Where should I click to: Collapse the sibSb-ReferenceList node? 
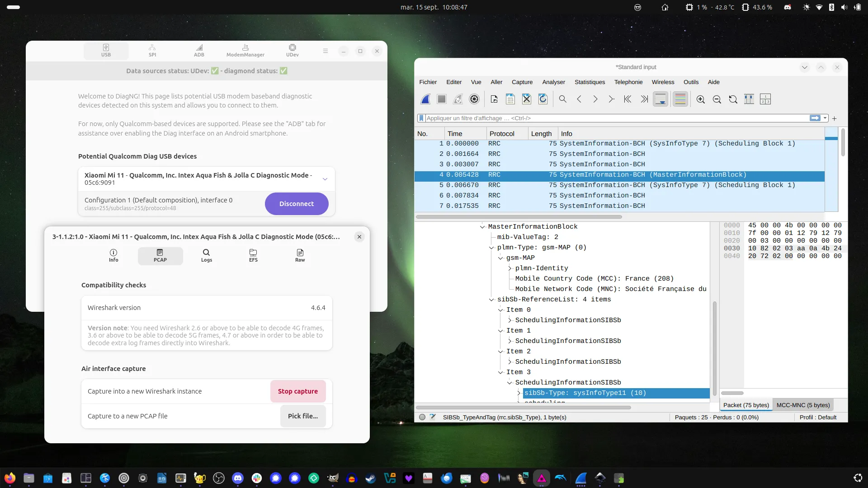491,300
